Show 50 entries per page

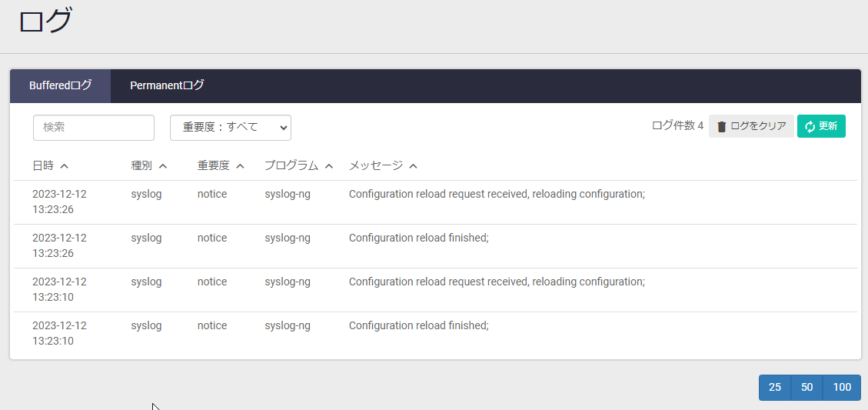pos(807,387)
